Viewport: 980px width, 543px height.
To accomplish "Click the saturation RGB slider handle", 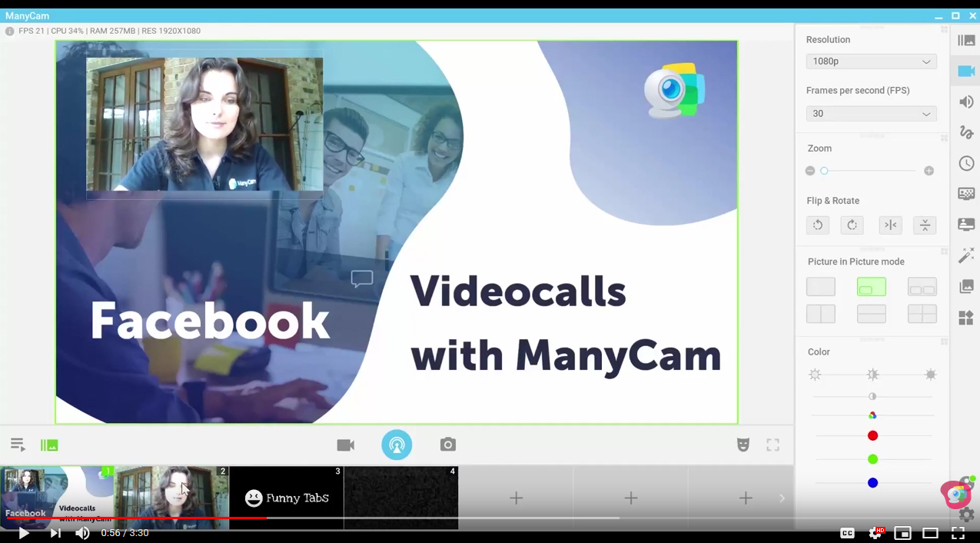I will (x=872, y=415).
